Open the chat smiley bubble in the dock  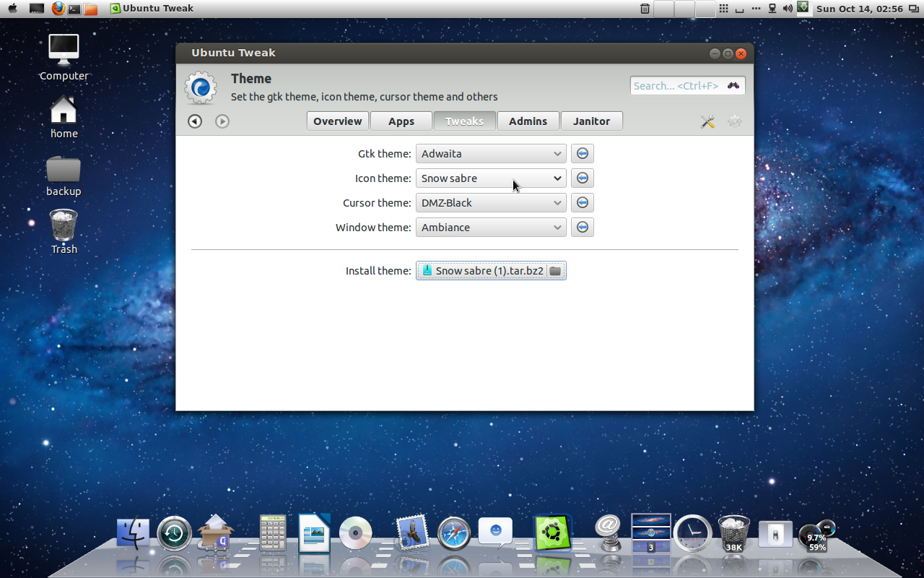coord(495,533)
